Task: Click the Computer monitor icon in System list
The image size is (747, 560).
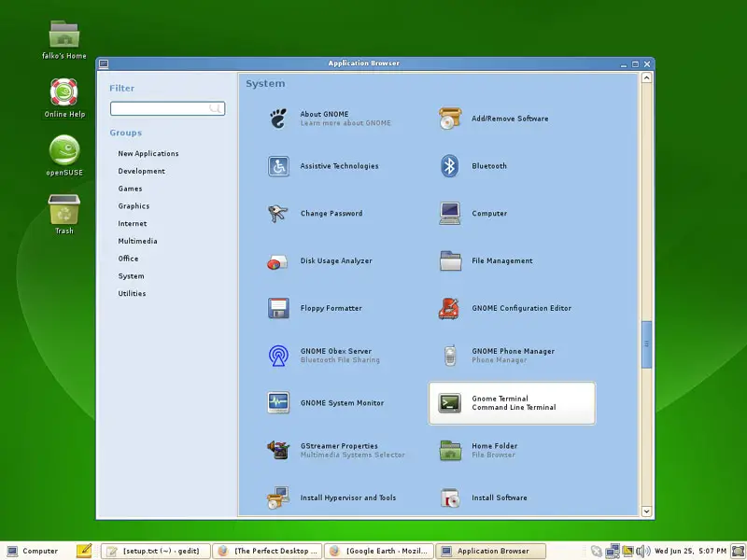Action: click(x=450, y=214)
